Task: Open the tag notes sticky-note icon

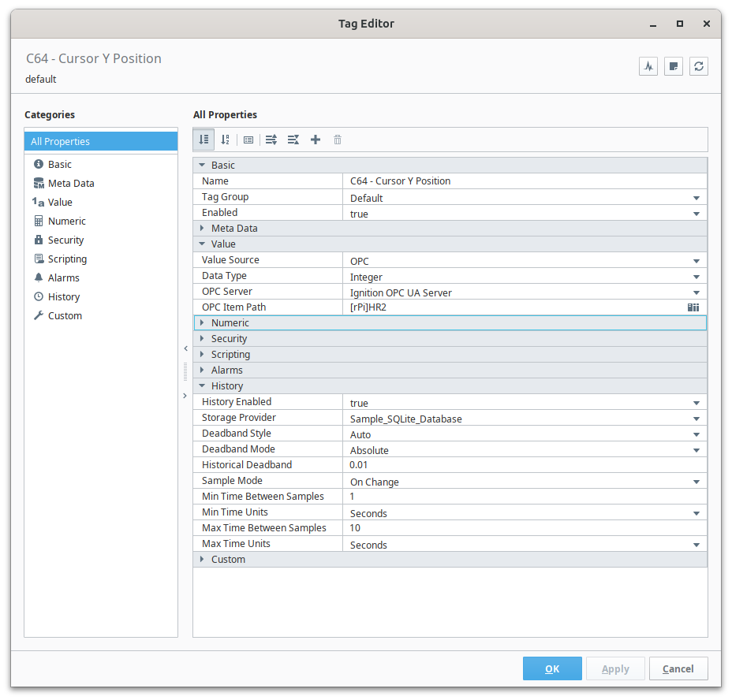Action: tap(673, 66)
